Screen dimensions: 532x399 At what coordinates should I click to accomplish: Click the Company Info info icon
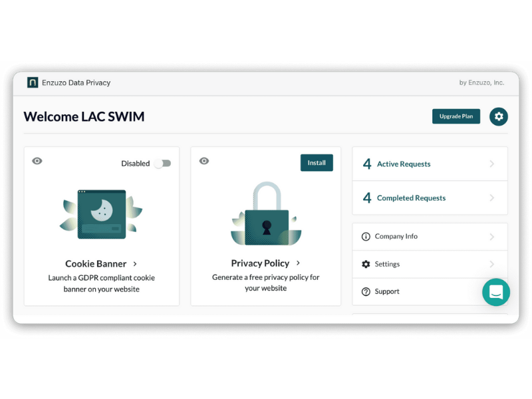365,236
